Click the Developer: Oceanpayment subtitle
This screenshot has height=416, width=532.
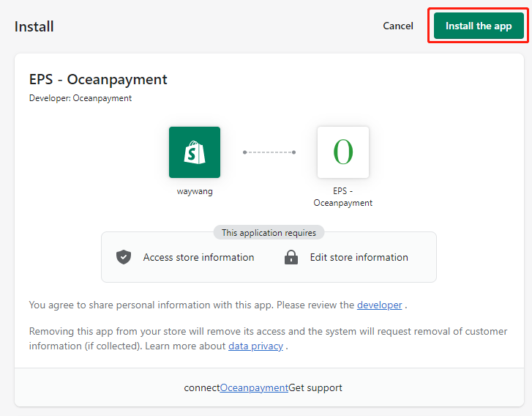[80, 98]
